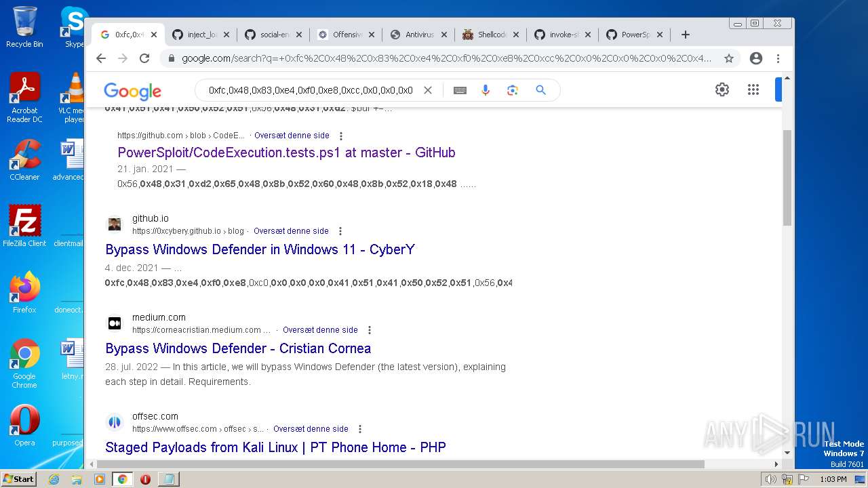The width and height of the screenshot is (868, 488).
Task: Bookmark this page with the star icon
Action: click(x=729, y=58)
